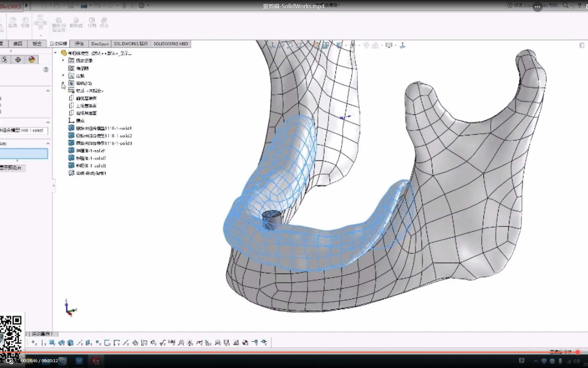Click the print icon in quick access toolbar
Viewport: 588px width, 368px height.
(x=84, y=5)
